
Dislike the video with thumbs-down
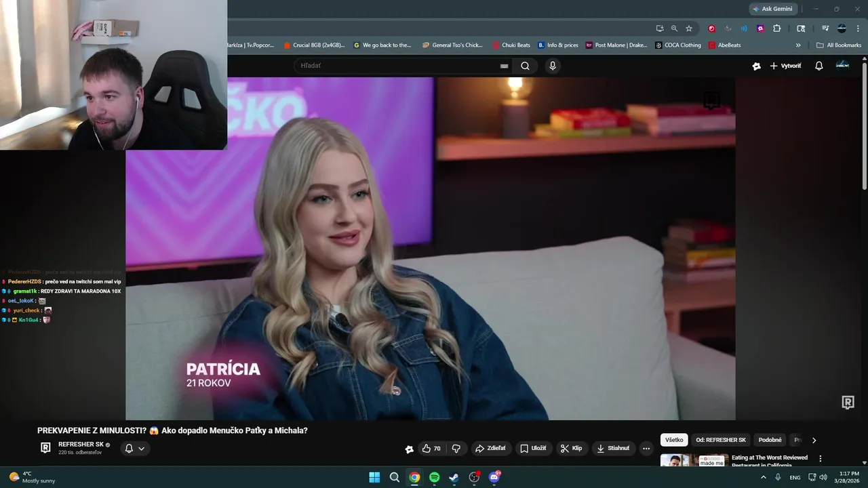click(456, 448)
